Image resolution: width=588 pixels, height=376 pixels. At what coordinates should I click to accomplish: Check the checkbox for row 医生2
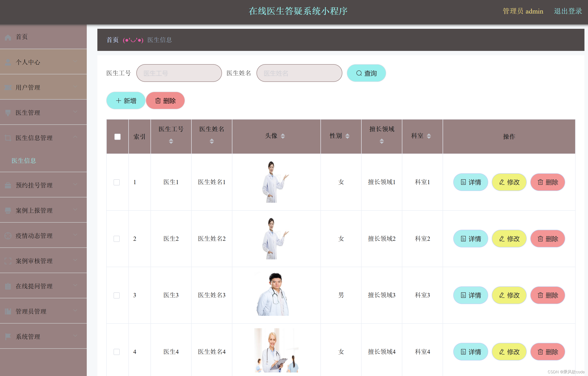[x=117, y=239]
